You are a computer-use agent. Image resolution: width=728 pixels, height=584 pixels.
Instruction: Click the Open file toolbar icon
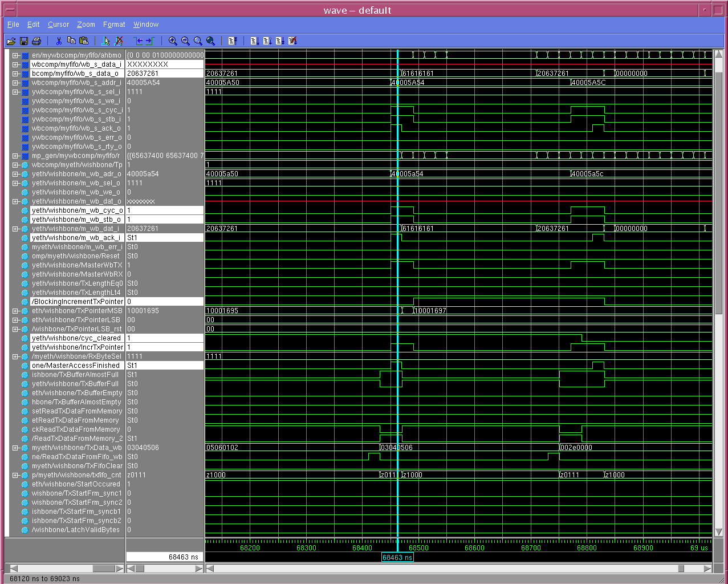tap(11, 41)
